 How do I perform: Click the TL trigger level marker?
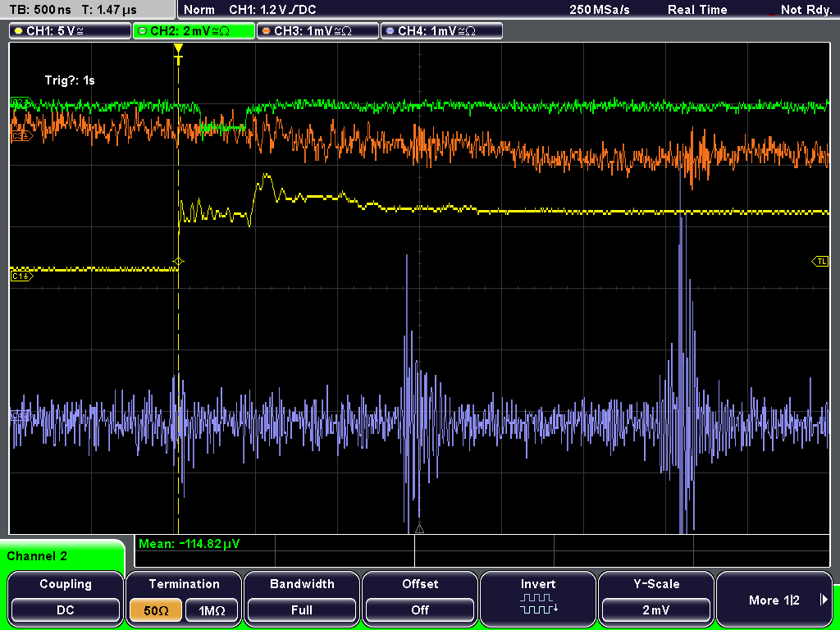(x=820, y=262)
